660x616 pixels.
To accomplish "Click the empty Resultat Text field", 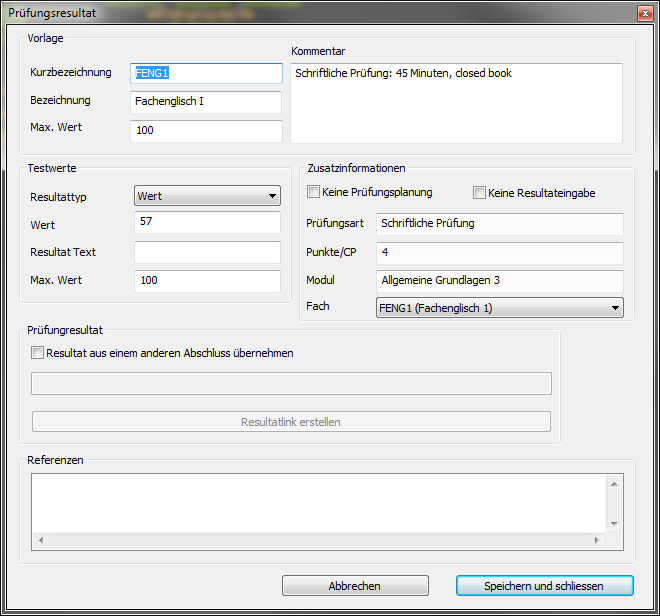I will click(x=207, y=252).
